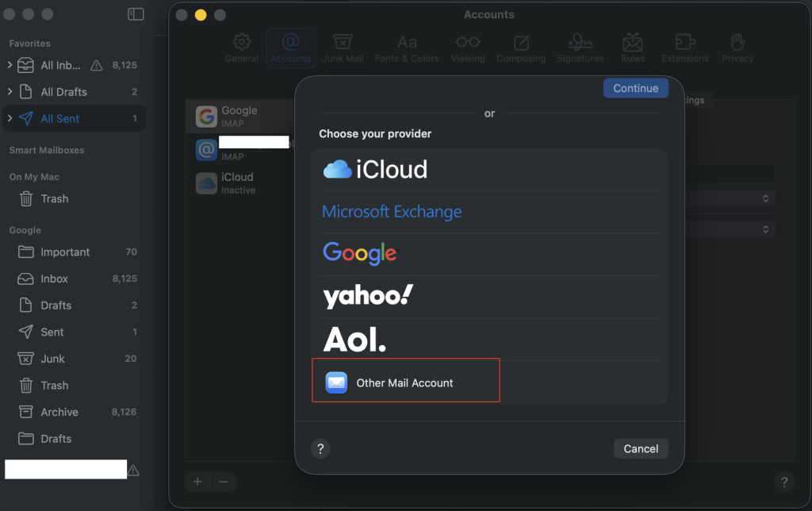Open the Composing preferences tab

click(521, 48)
